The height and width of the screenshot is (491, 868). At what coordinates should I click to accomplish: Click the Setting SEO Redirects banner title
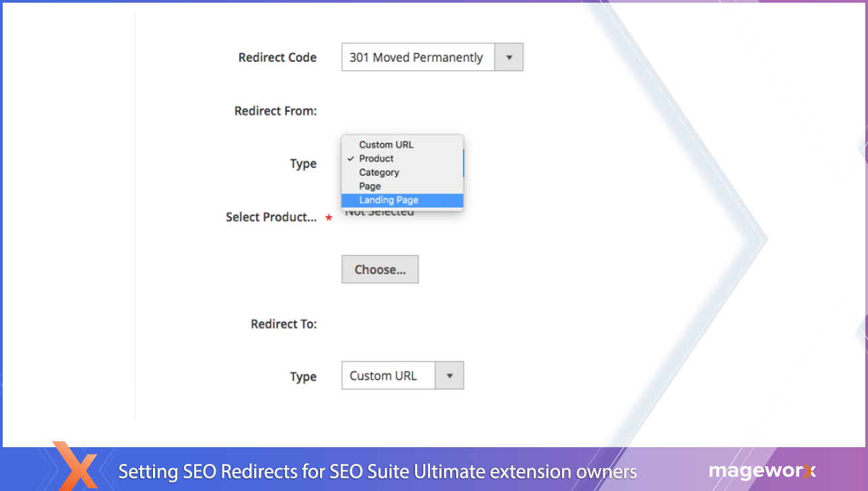377,471
